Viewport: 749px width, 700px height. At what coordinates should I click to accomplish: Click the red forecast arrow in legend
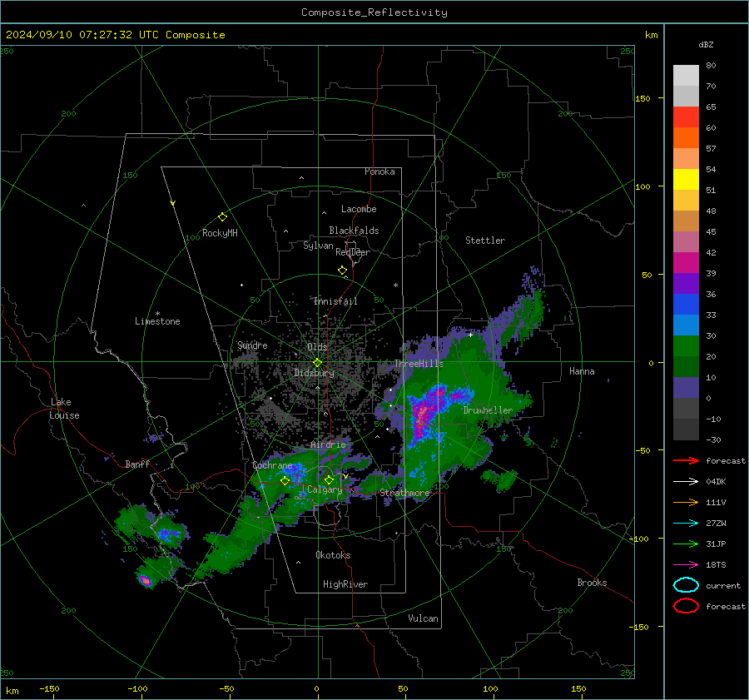tap(686, 460)
